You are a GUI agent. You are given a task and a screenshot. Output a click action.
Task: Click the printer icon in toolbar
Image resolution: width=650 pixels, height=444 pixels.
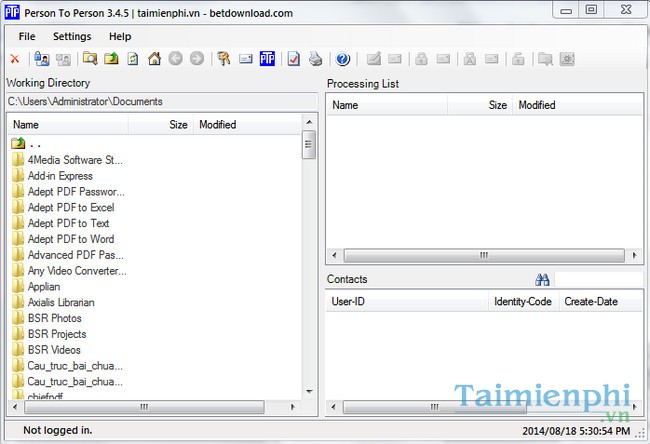(315, 59)
